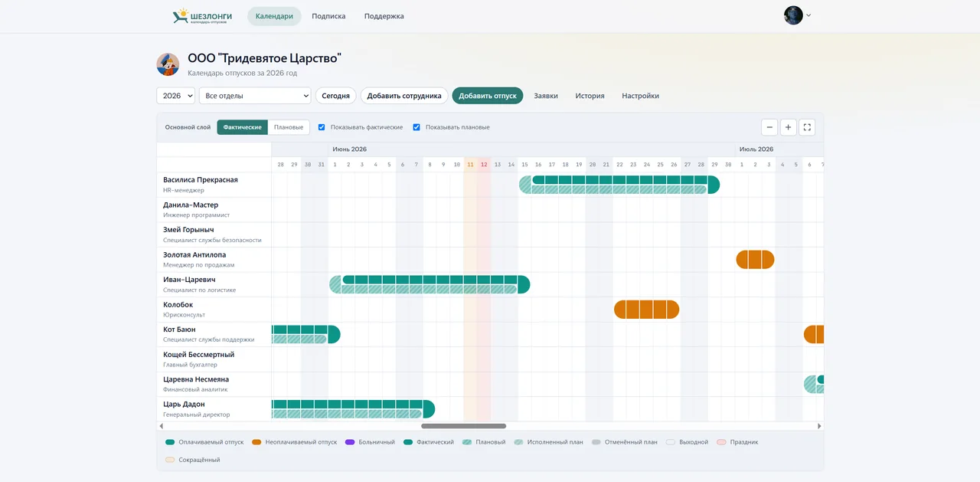The height and width of the screenshot is (482, 980).
Task: Click Золотая Антилопа's orange unpaid leave bar
Action: (755, 260)
